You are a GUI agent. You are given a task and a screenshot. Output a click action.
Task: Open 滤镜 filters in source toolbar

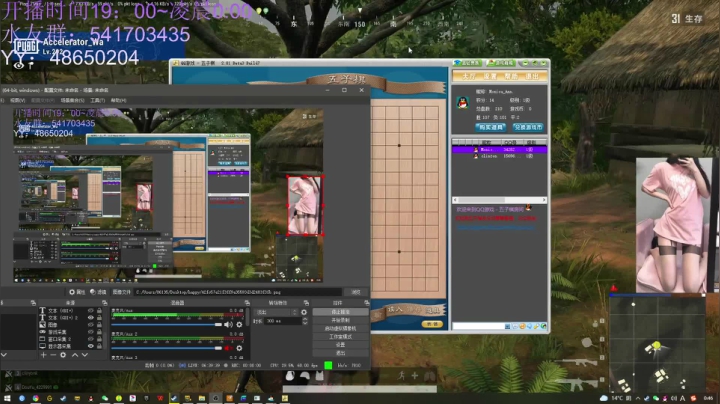pyautogui.click(x=98, y=292)
